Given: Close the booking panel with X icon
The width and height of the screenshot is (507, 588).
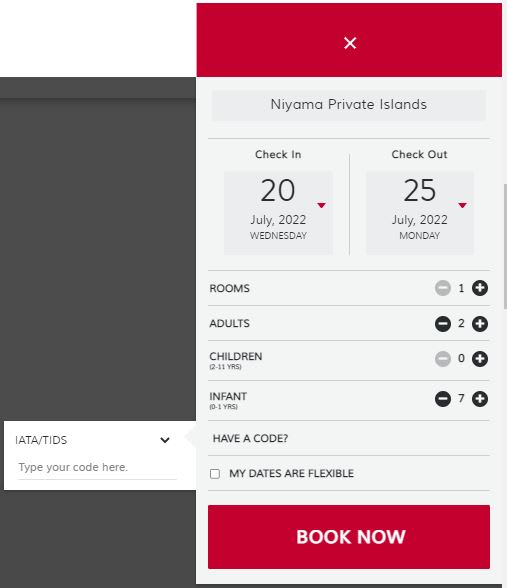Looking at the screenshot, I should 350,43.
